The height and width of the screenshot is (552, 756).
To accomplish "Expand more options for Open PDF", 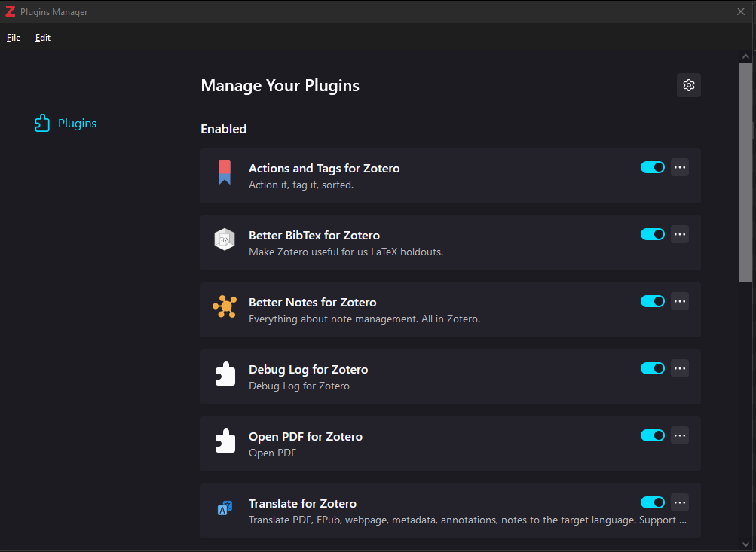I will 680,435.
